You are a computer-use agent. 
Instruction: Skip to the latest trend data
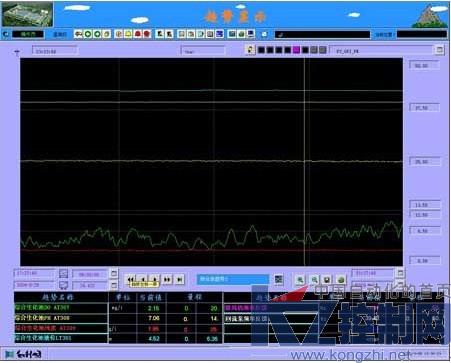click(180, 279)
